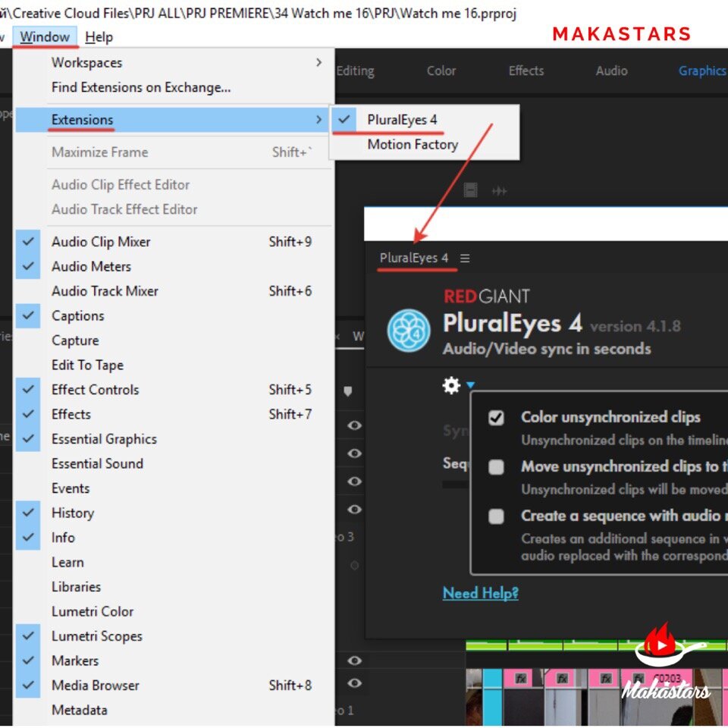Open the Window menu

pyautogui.click(x=45, y=36)
